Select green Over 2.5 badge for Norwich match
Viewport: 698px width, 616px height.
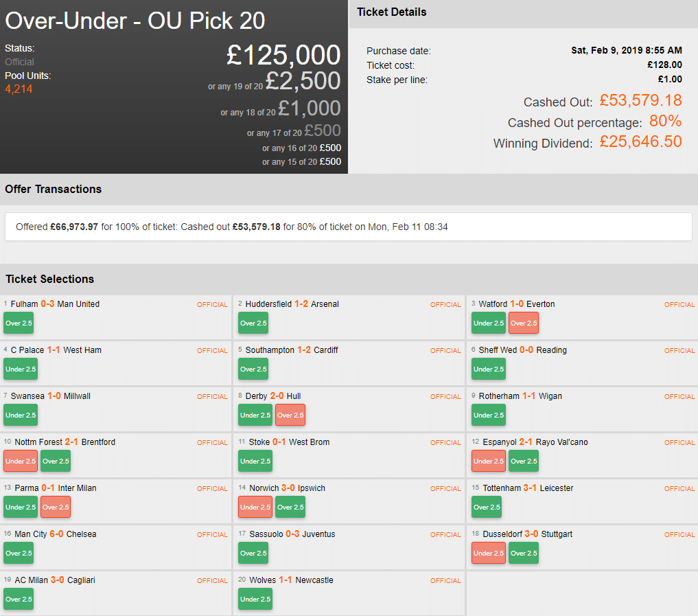pyautogui.click(x=290, y=507)
